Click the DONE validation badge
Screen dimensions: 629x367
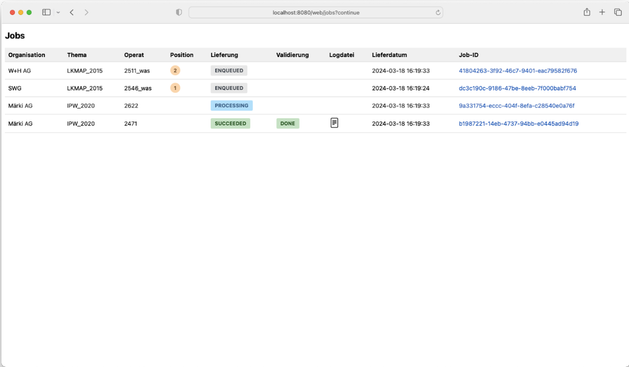click(x=288, y=123)
